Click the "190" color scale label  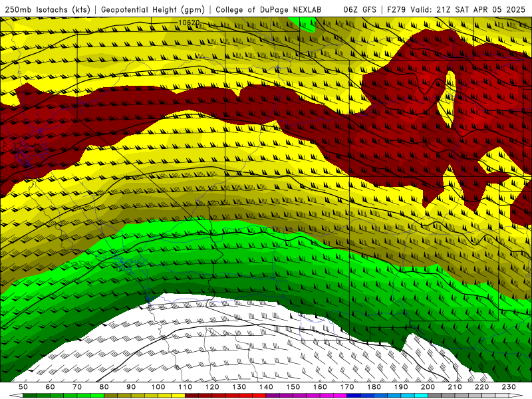point(401,387)
